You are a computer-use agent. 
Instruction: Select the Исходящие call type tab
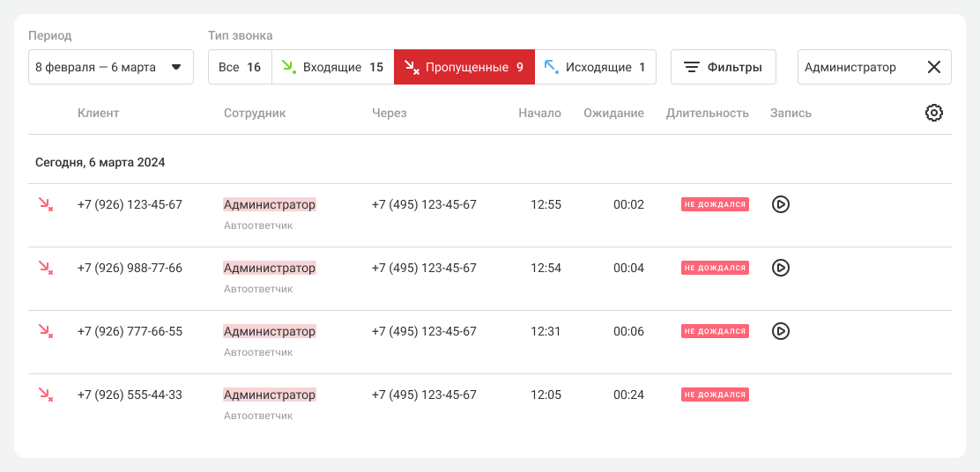point(596,67)
